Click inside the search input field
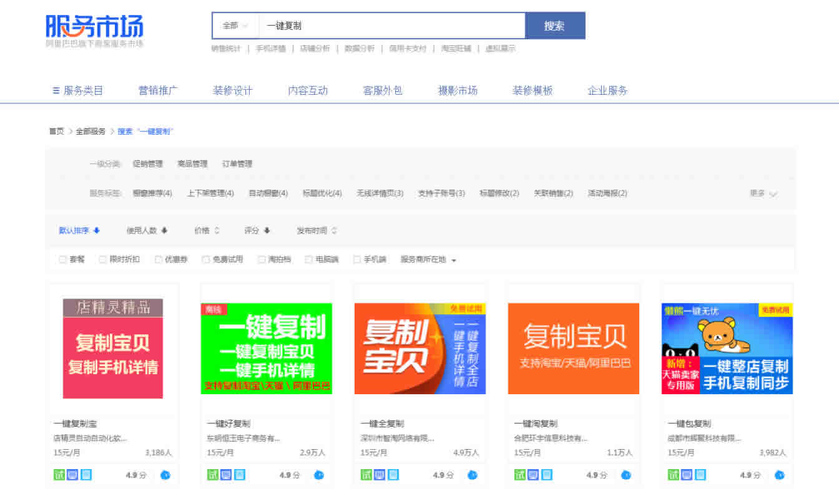The height and width of the screenshot is (504, 839). 387,26
